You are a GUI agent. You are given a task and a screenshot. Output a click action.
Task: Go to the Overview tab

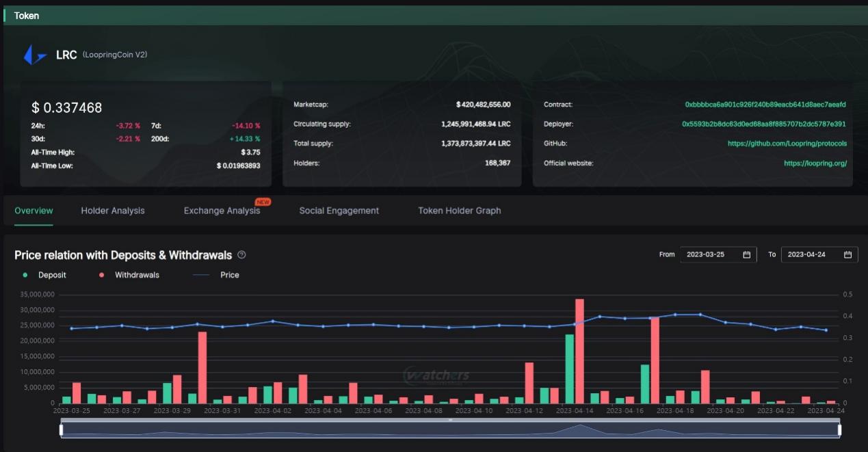pyautogui.click(x=34, y=211)
